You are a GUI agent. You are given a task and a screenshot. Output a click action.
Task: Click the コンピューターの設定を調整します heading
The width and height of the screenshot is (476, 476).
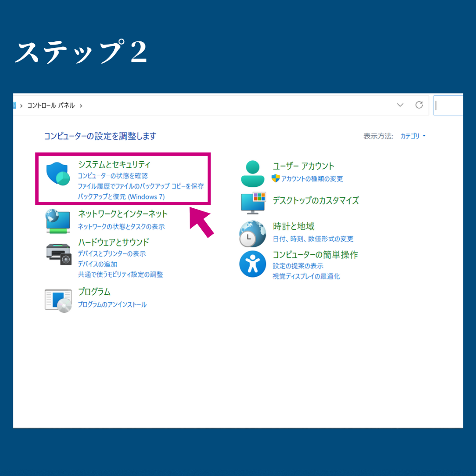point(100,136)
